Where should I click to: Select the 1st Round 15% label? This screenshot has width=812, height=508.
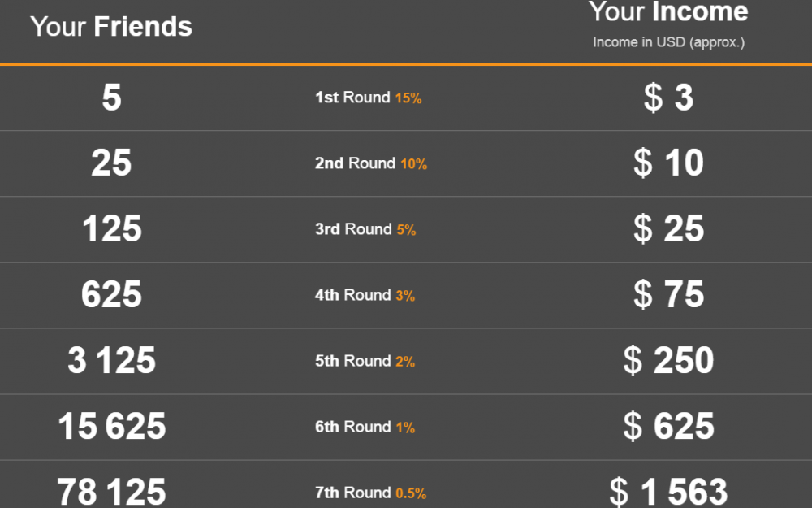[x=368, y=98]
